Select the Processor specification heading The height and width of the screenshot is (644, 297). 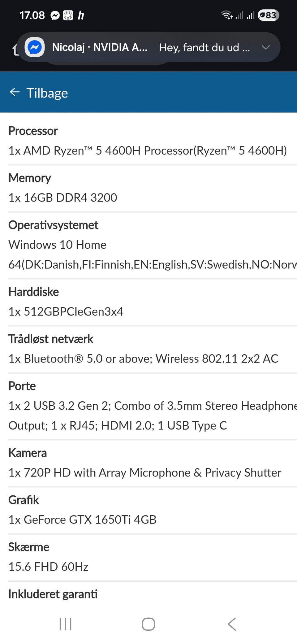[33, 131]
